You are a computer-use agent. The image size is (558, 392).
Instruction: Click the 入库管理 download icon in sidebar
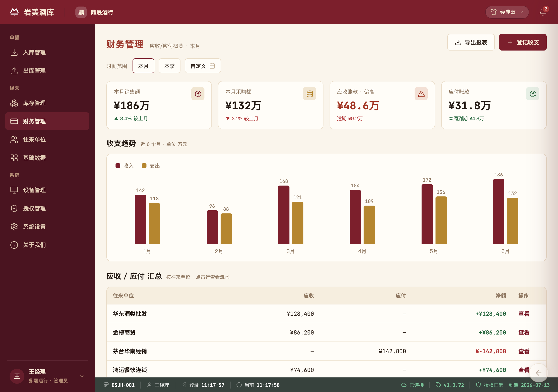14,52
